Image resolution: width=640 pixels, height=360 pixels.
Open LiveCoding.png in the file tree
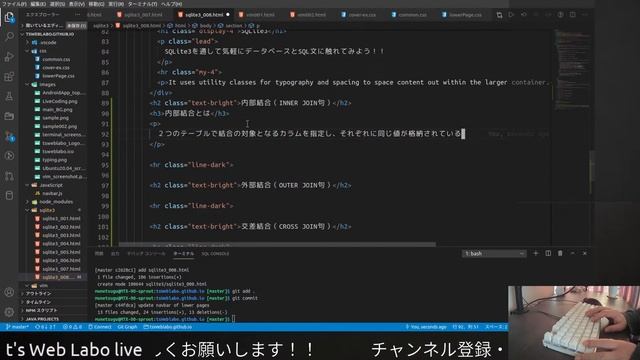60,101
